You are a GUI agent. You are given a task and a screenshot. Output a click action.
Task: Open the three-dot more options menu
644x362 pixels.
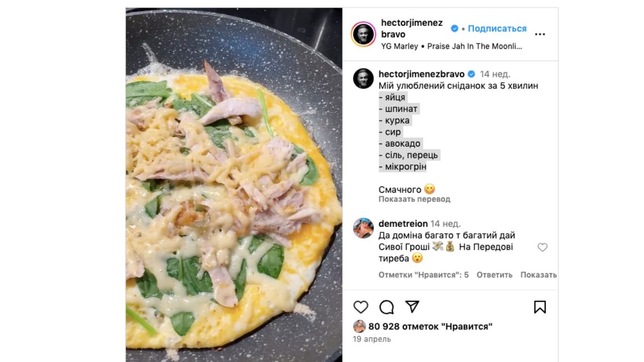540,34
